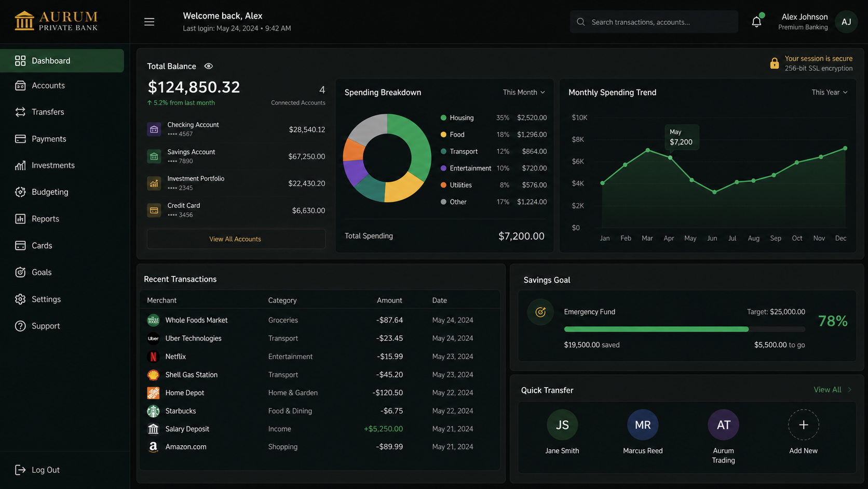Click the May $7,200 chart tooltip
The width and height of the screenshot is (868, 489).
[682, 137]
